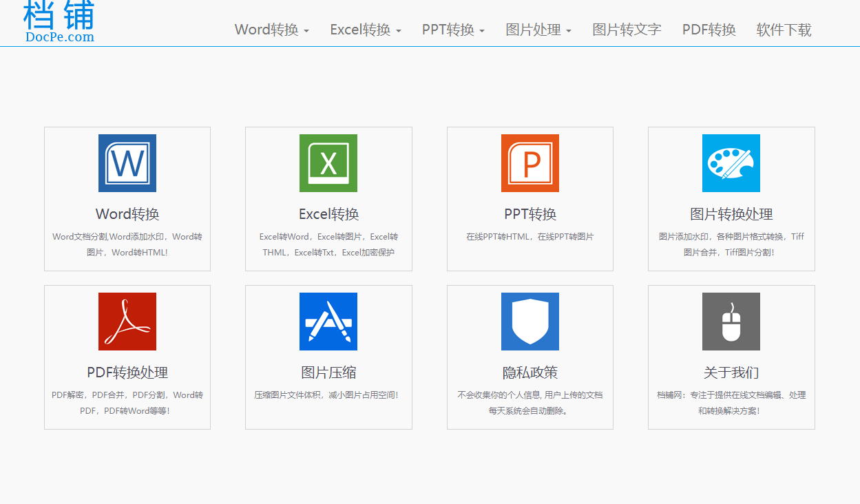Click the 关于我们 heading link

731,372
